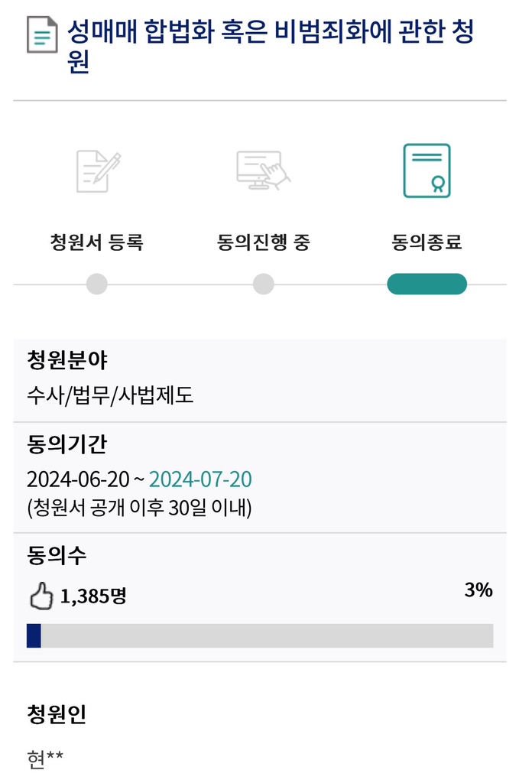Click the 1,385명 consent count
532x783 pixels.
click(x=93, y=596)
